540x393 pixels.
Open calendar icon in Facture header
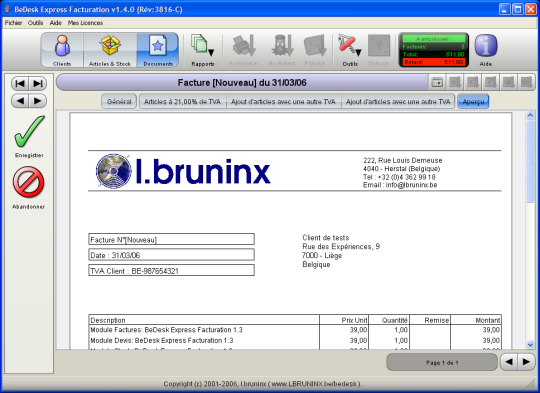point(437,83)
